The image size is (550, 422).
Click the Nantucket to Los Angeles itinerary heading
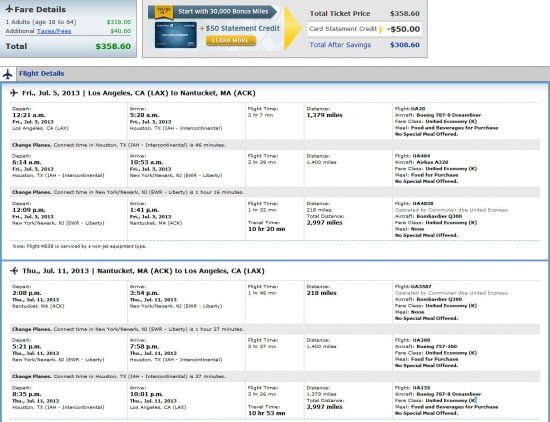[x=143, y=271]
